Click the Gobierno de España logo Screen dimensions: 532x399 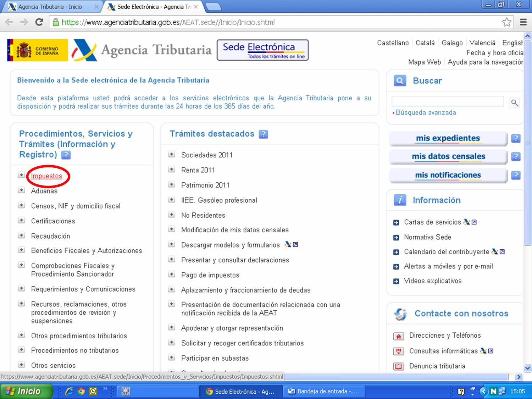38,50
